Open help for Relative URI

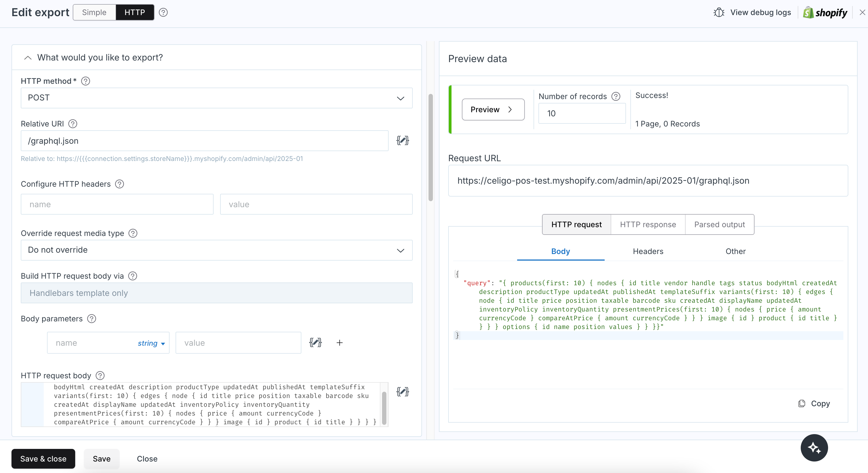click(x=72, y=124)
